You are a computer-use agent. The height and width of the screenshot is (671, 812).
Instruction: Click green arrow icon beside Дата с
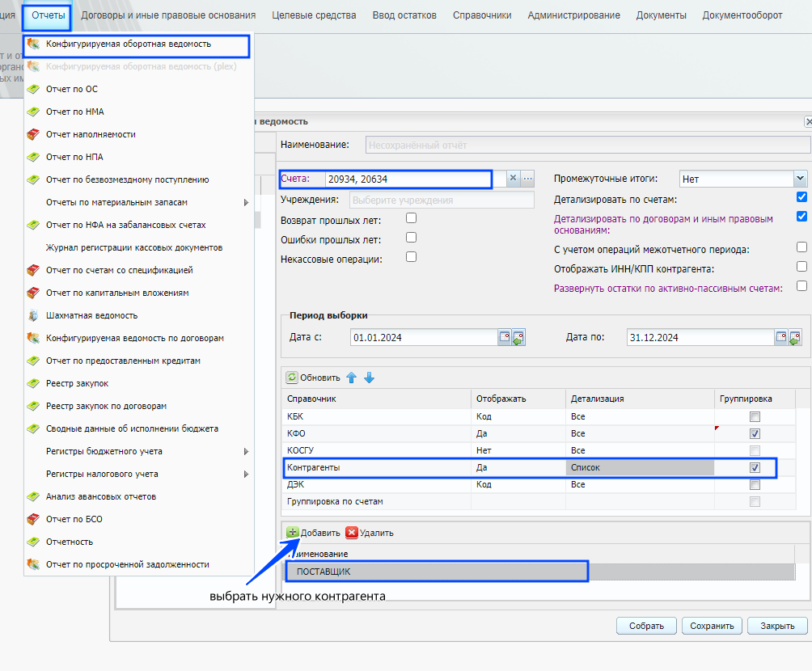(518, 339)
